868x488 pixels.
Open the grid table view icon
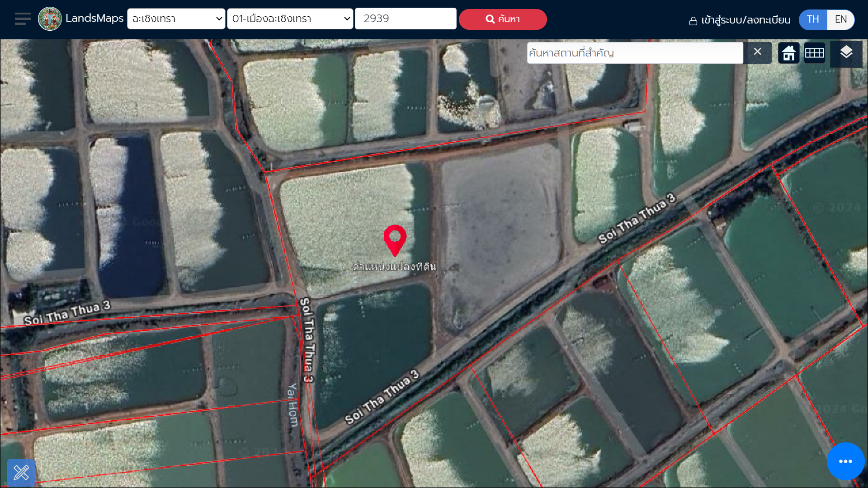point(815,53)
